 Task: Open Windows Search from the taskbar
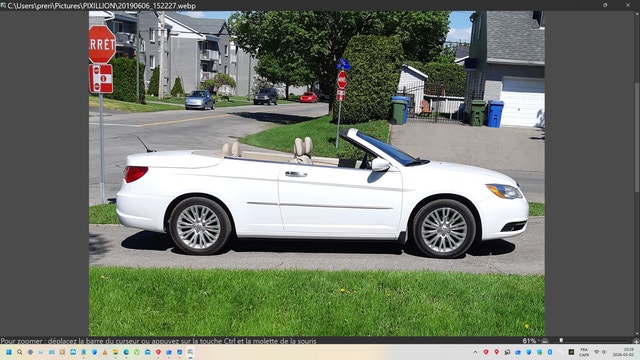(20, 352)
